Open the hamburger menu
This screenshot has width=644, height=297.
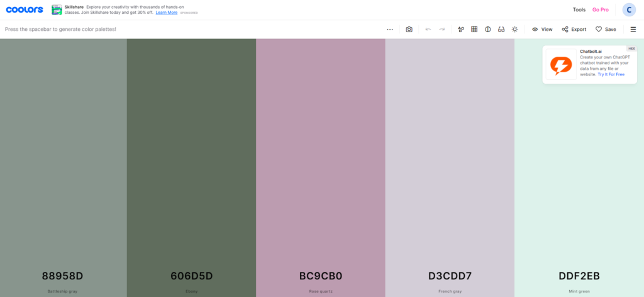pos(633,30)
